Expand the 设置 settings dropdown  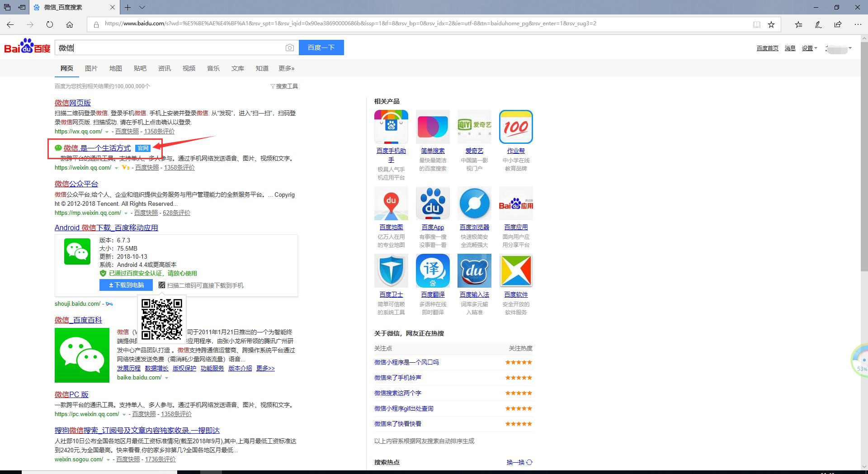809,48
